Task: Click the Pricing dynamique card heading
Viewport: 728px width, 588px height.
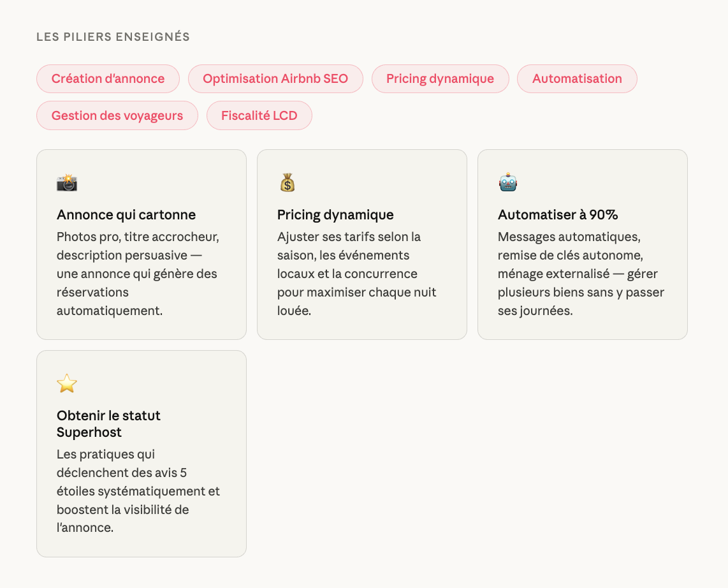Action: pyautogui.click(x=335, y=215)
